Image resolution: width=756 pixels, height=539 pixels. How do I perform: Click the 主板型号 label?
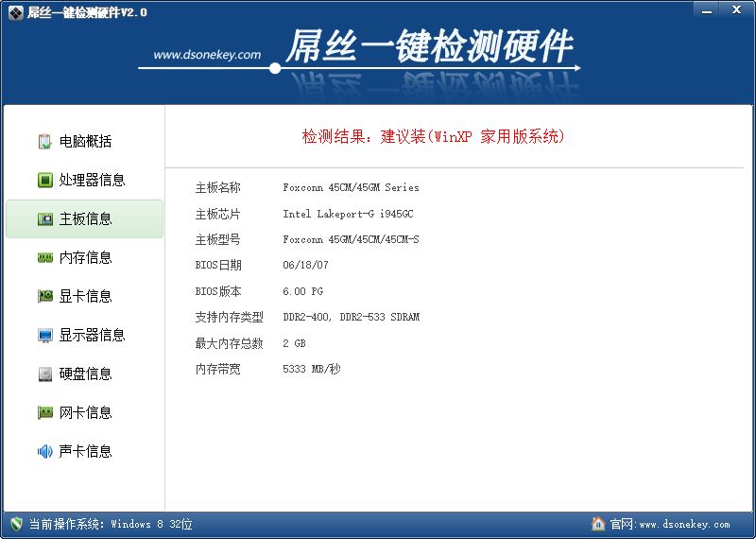[217, 239]
